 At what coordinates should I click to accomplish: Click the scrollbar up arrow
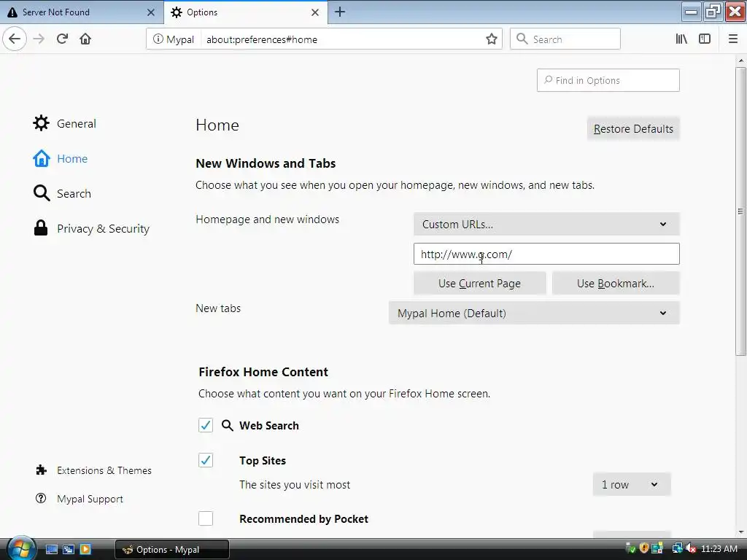click(740, 61)
